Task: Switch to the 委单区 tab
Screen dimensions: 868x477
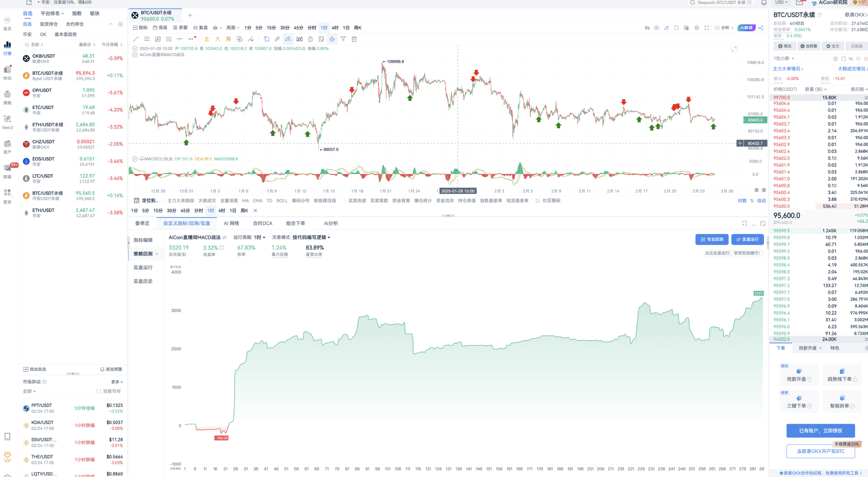Action: tap(142, 223)
